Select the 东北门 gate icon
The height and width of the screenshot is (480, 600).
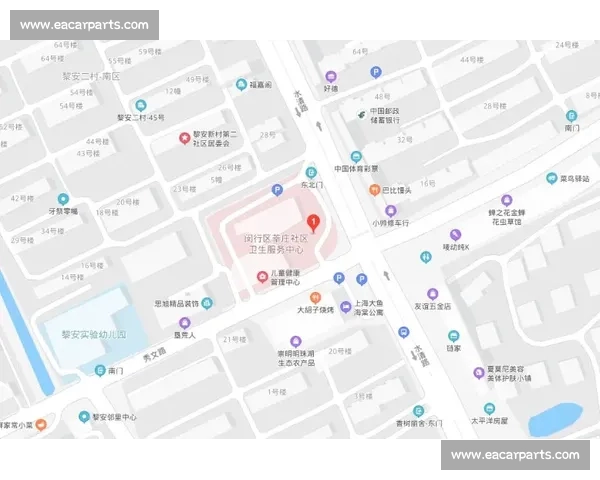[x=311, y=172]
